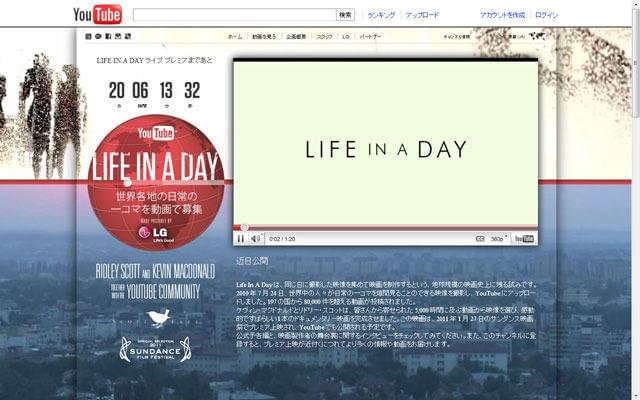This screenshot has width=640, height=400.
Task: Share via the Facebook icon
Action: [x=108, y=36]
